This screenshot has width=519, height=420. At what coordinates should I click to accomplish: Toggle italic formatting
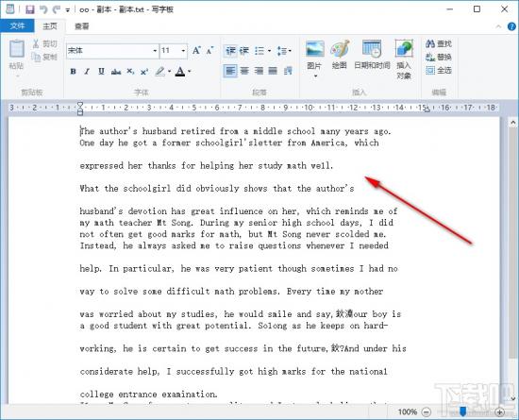pos(87,72)
